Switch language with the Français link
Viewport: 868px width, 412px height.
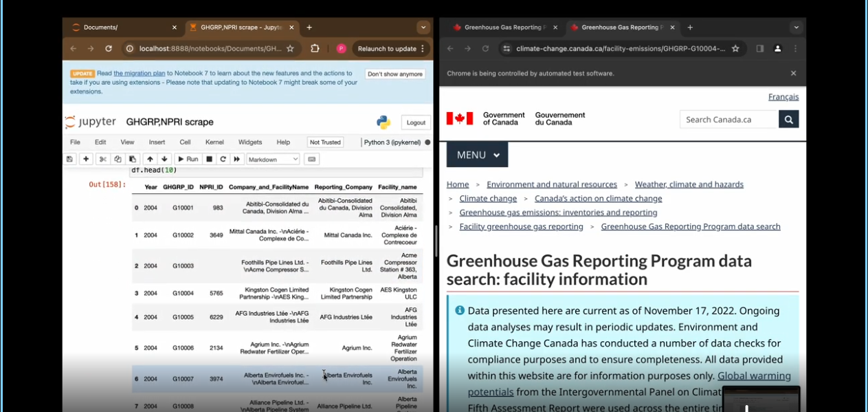783,97
